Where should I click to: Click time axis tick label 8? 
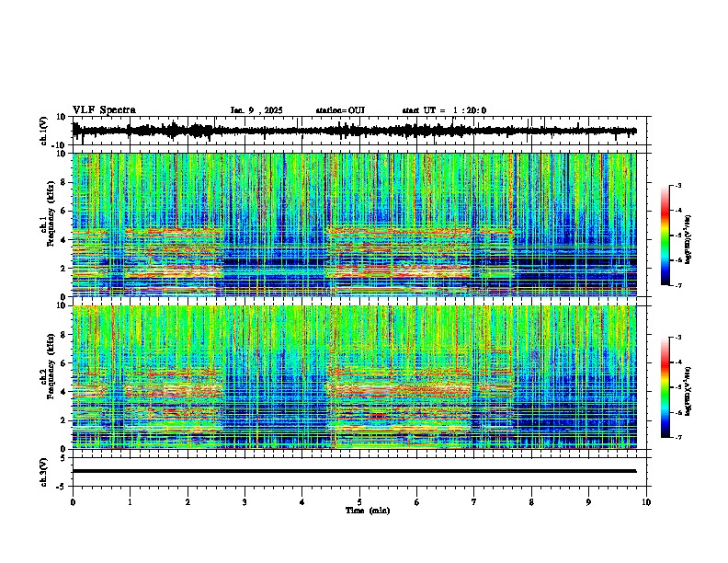(531, 502)
